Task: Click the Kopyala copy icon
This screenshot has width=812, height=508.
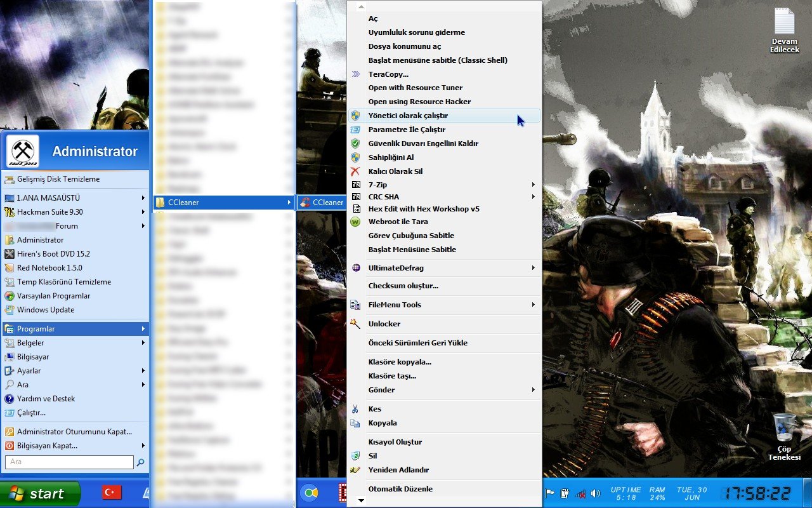Action: pos(356,423)
